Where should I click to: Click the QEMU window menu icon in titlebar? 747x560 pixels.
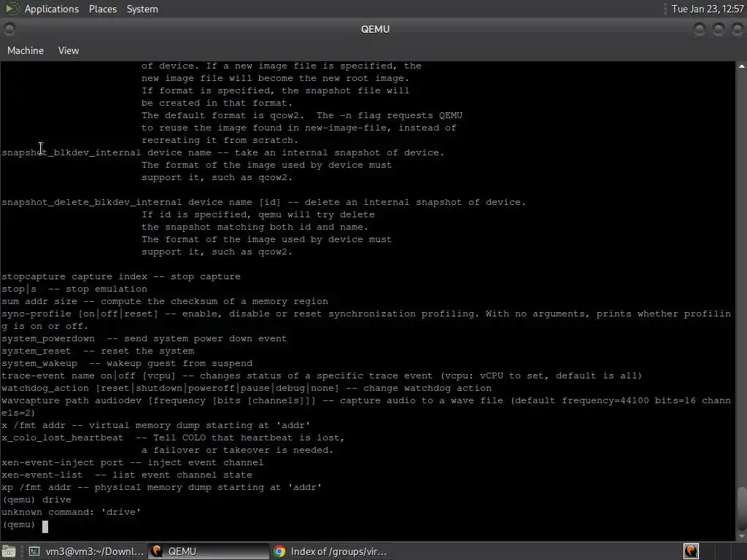click(9, 29)
